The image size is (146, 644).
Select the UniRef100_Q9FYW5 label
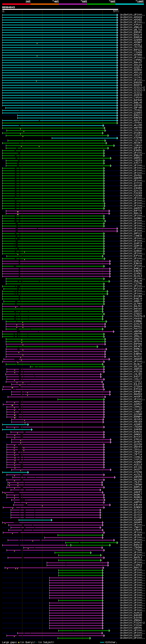(131, 108)
